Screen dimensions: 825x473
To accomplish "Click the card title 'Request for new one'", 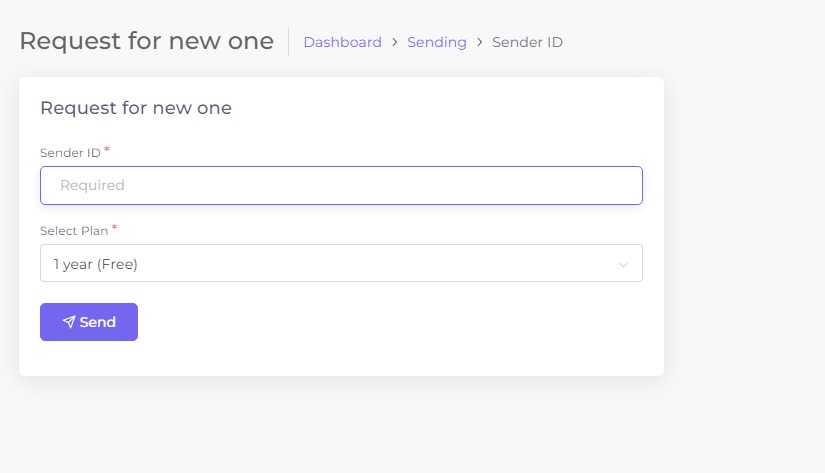I will tap(136, 108).
